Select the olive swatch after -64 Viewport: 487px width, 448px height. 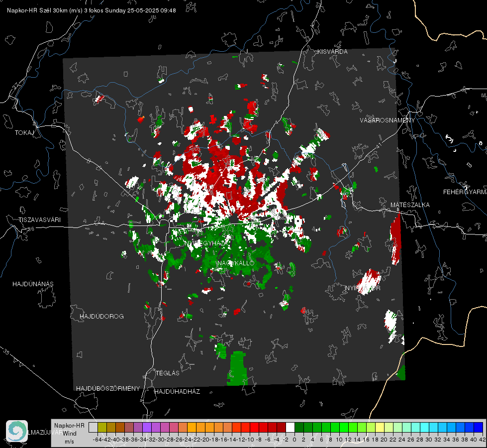(102, 427)
